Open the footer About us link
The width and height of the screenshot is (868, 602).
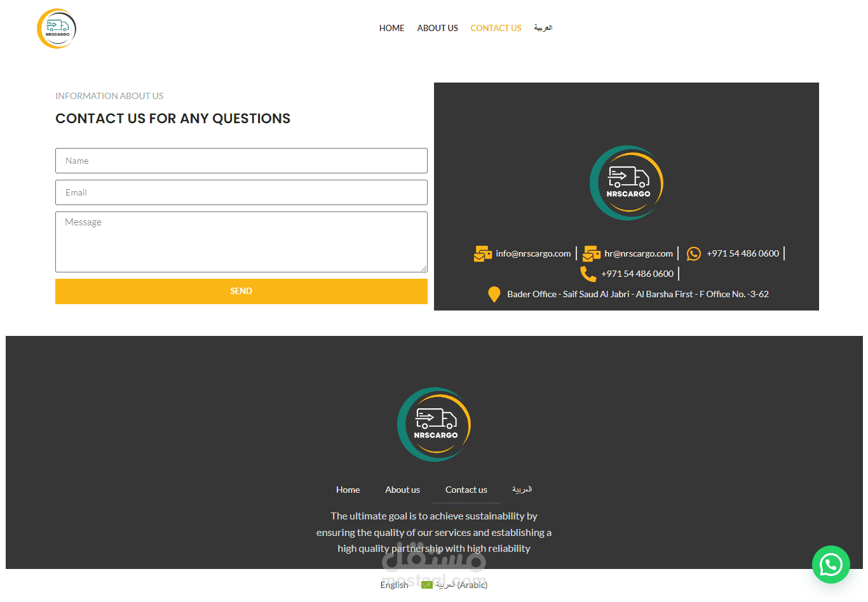coord(402,490)
